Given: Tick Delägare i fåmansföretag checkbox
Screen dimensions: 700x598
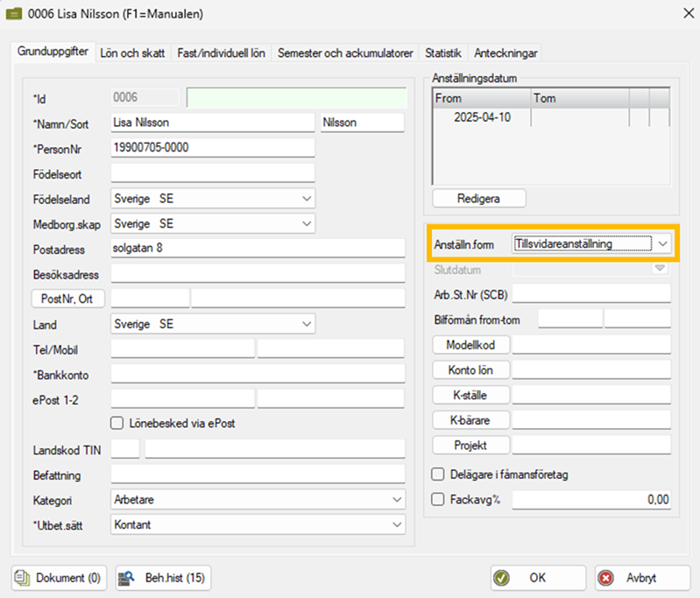Looking at the screenshot, I should (438, 475).
